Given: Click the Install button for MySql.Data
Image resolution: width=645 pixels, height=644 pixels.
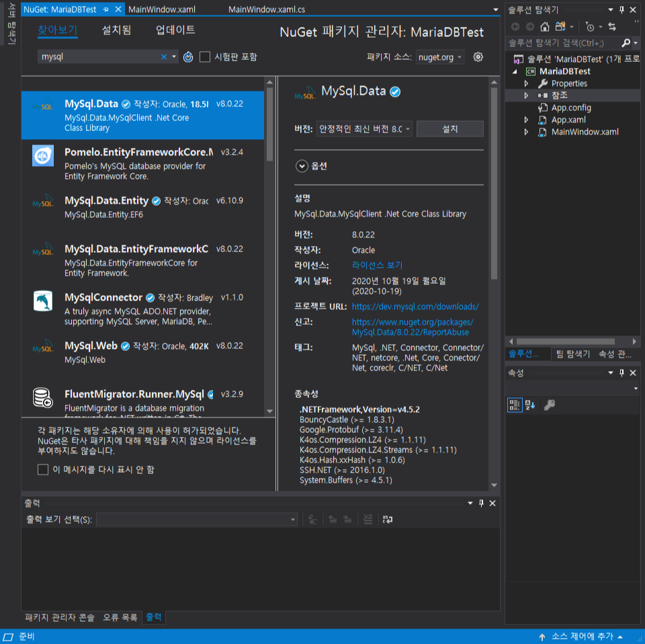Looking at the screenshot, I should pos(449,129).
